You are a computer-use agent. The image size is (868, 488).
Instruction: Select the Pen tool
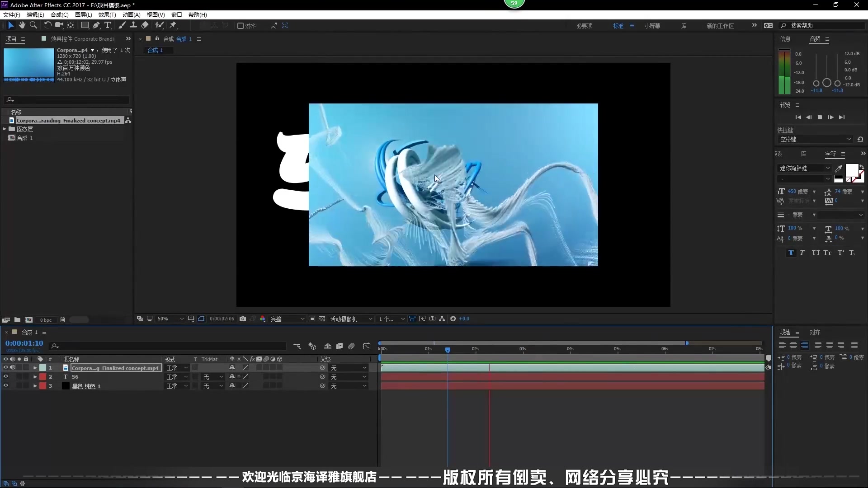96,25
